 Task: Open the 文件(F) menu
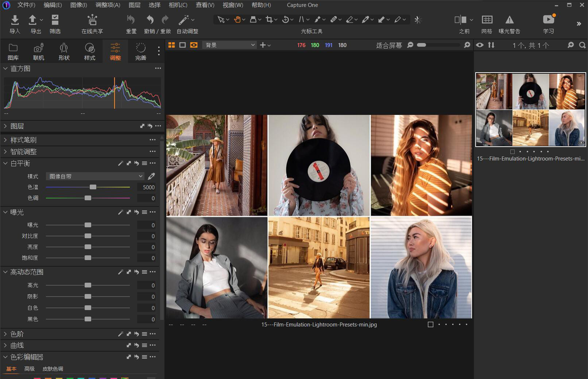(26, 5)
